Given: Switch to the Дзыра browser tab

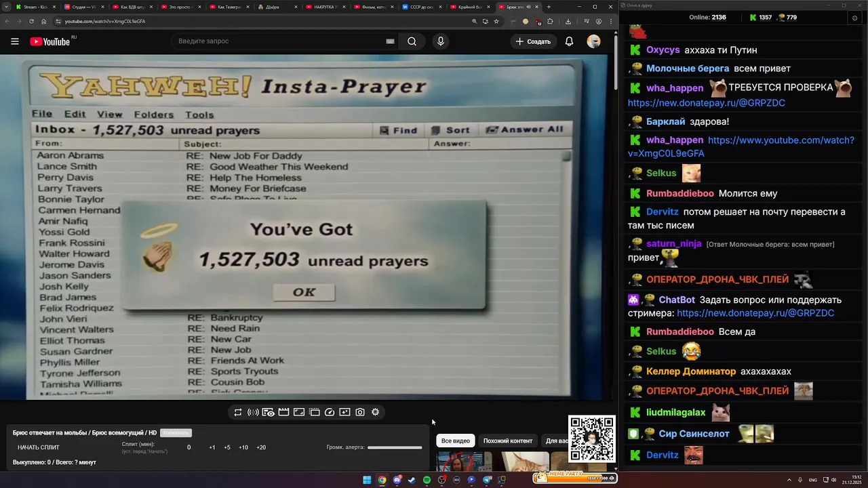Looking at the screenshot, I should [278, 7].
